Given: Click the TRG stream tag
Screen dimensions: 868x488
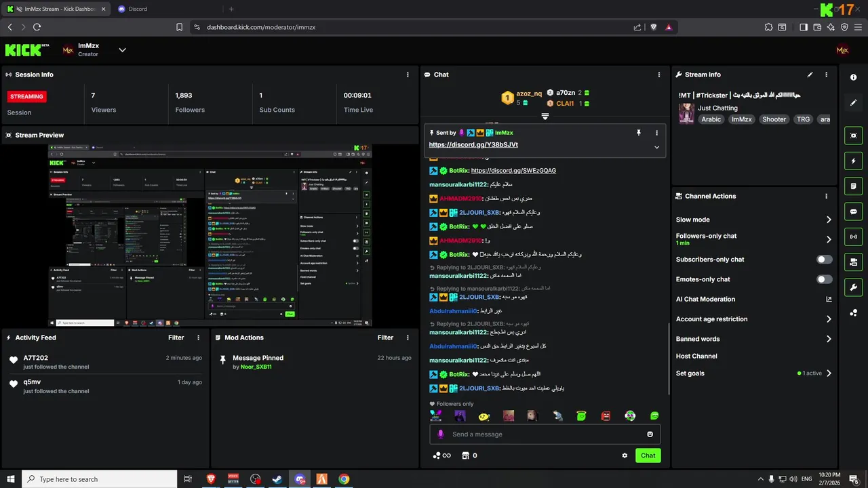Looking at the screenshot, I should 803,119.
